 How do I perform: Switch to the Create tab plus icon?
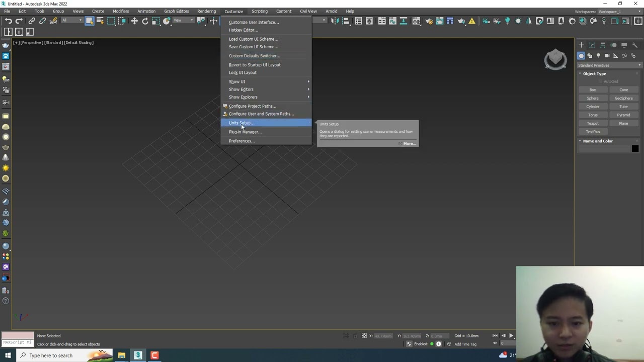click(x=581, y=45)
